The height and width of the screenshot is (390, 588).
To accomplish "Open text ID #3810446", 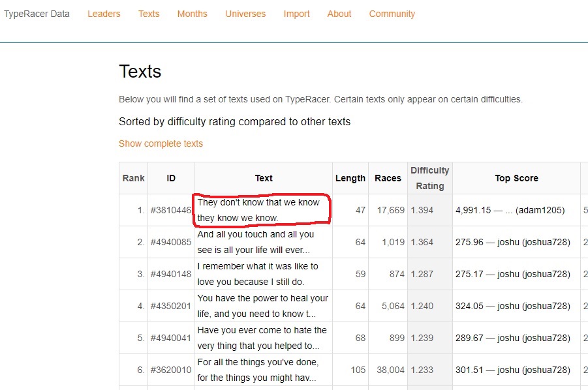I will pos(171,210).
